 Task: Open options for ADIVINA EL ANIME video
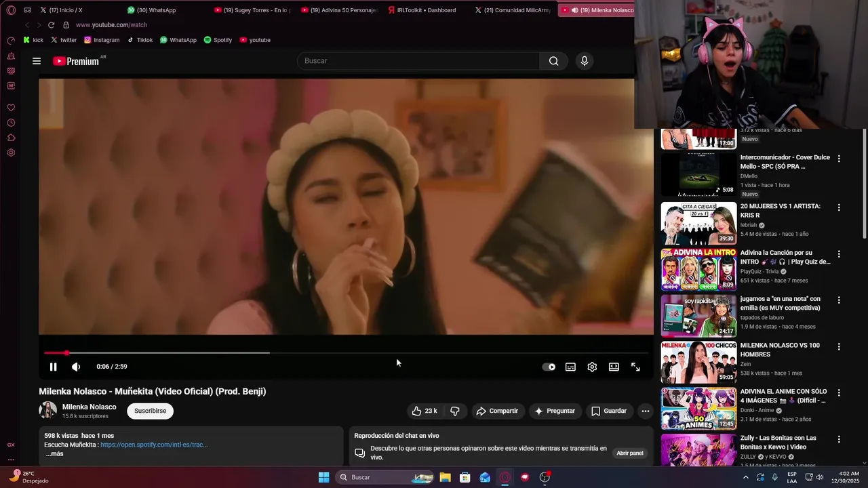[x=839, y=393]
